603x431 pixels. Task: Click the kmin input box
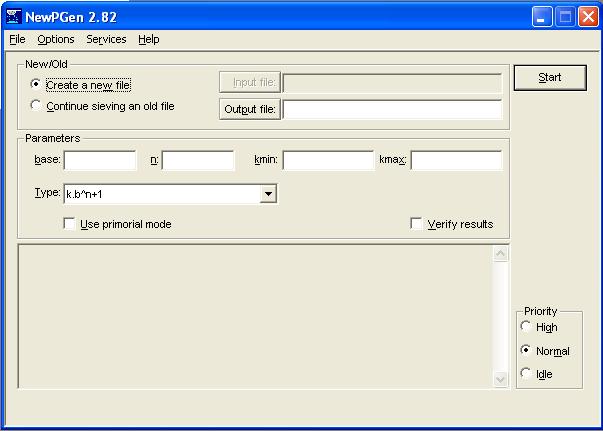point(328,161)
